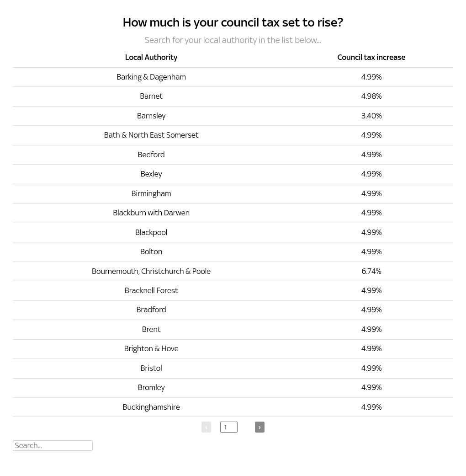
Task: Focus the Search field
Action: point(53,445)
